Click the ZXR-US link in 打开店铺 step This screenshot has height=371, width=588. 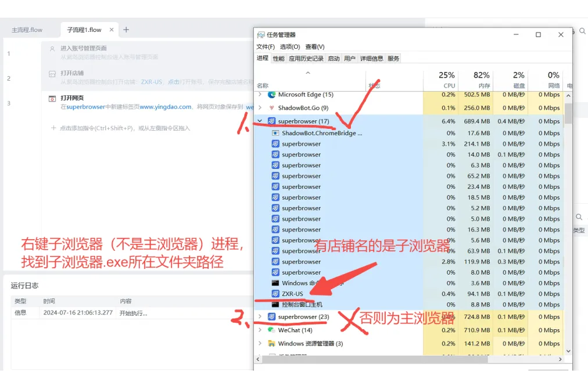[x=152, y=82]
